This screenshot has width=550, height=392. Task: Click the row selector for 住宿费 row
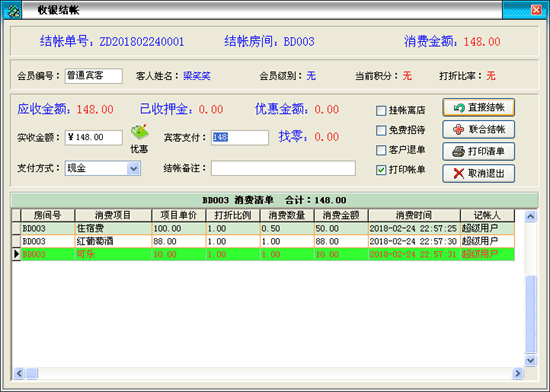(16, 229)
